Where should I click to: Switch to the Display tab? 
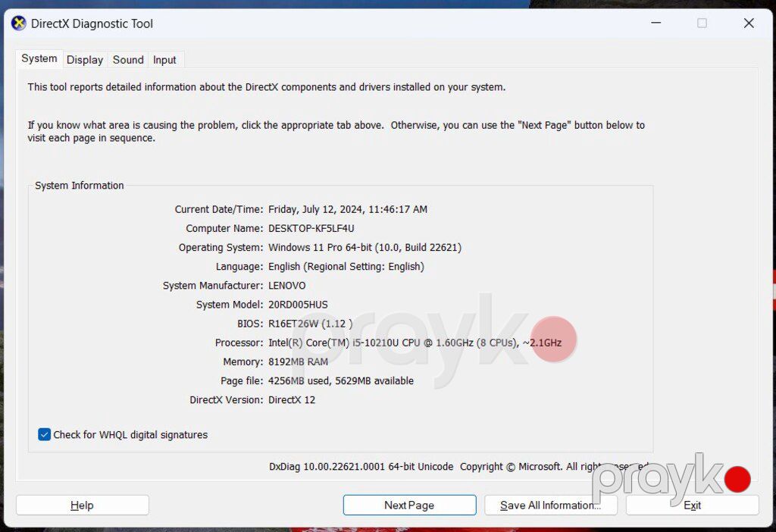point(85,60)
